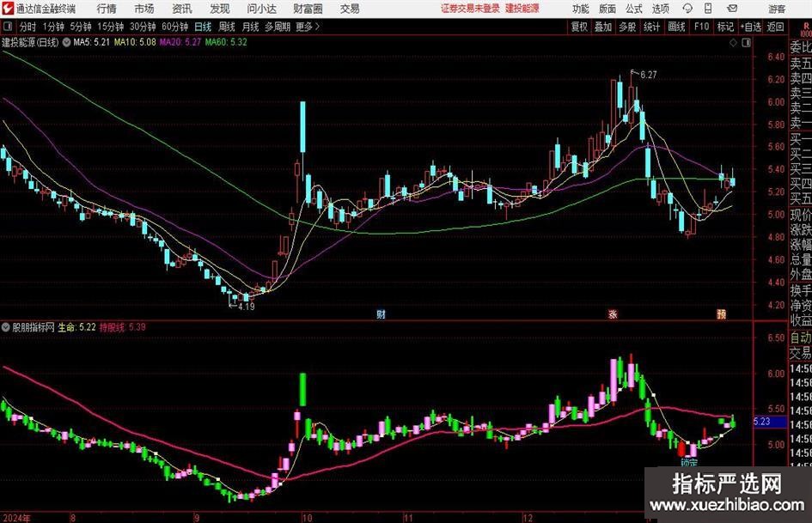Click the 财 event marker under chart

382,314
